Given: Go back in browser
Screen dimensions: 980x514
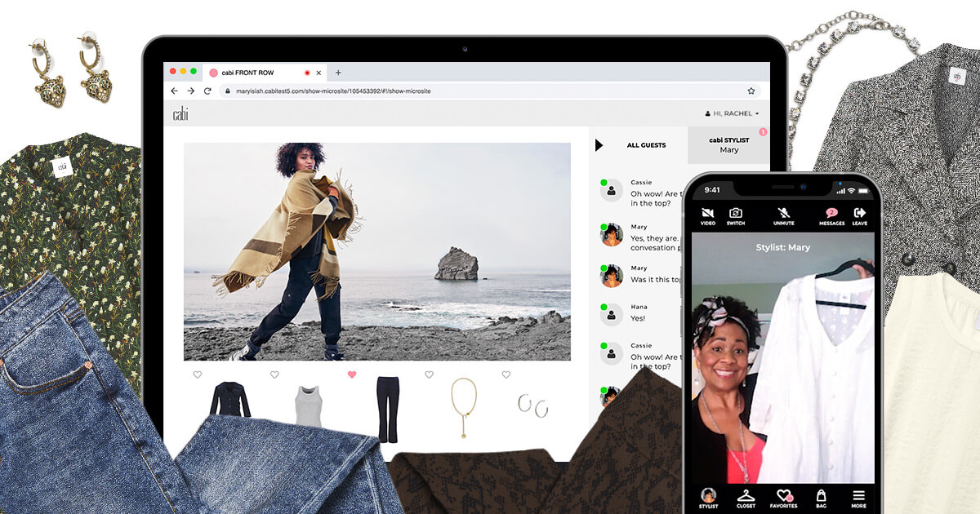Looking at the screenshot, I should pyautogui.click(x=174, y=91).
